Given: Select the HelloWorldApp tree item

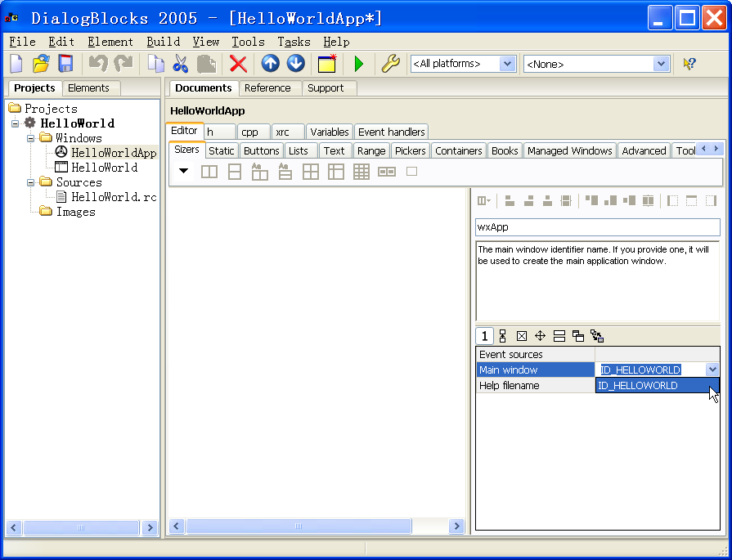Looking at the screenshot, I should point(114,153).
